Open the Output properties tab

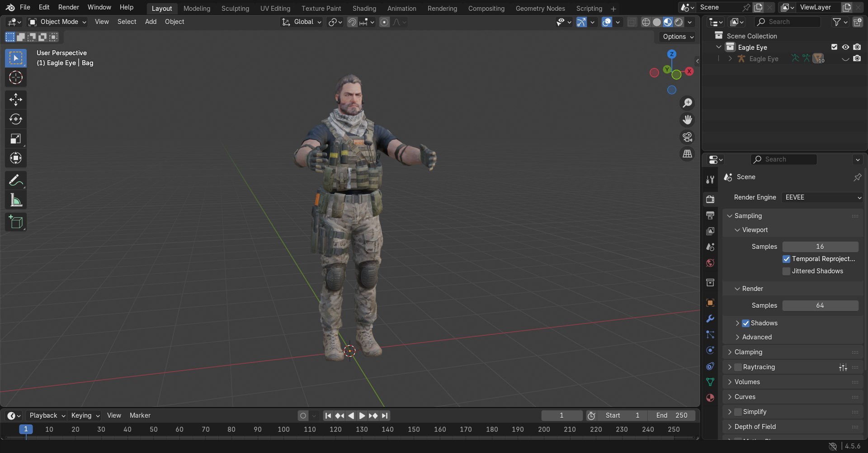tap(710, 215)
